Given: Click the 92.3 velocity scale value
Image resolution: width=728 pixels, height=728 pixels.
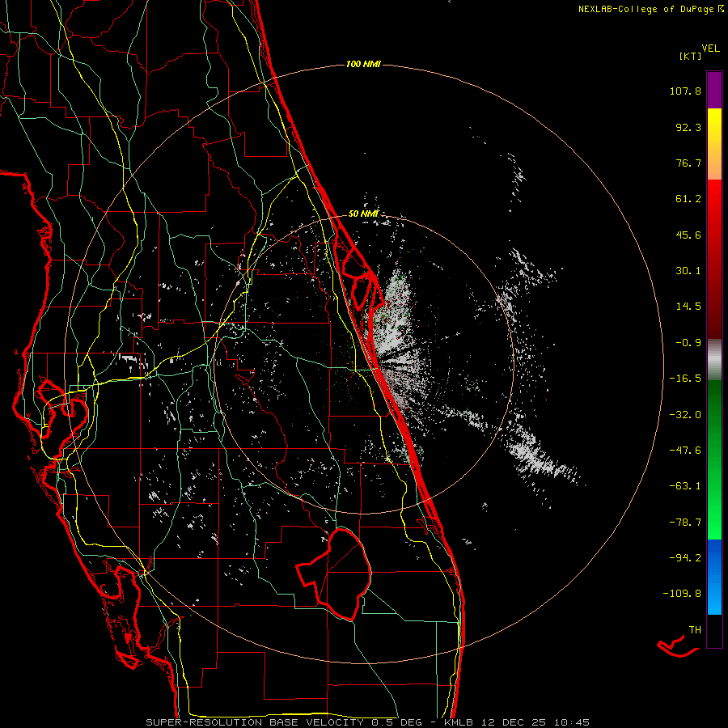Looking at the screenshot, I should tap(688, 127).
